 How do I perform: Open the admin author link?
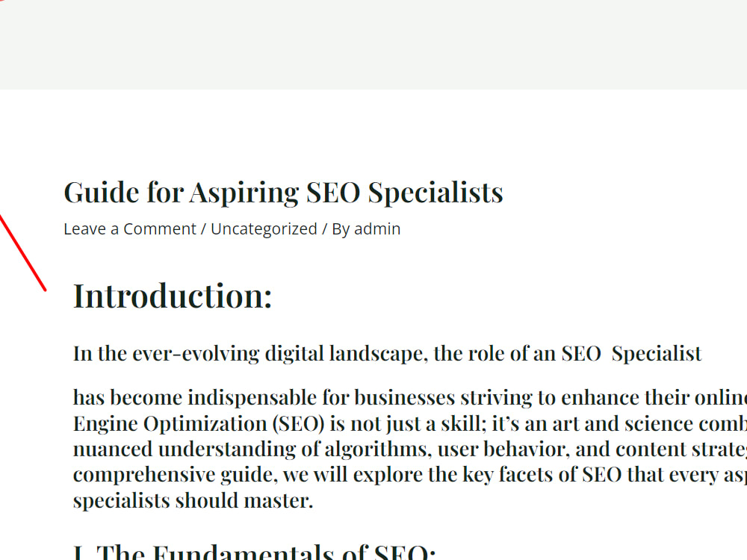point(377,229)
